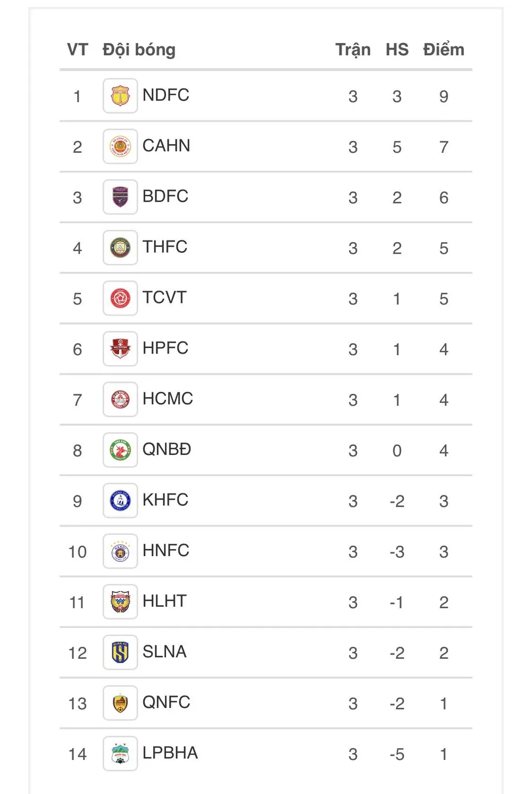Sort by the Điểm column header
Image resolution: width=532 pixels, height=794 pixels.
tap(443, 49)
